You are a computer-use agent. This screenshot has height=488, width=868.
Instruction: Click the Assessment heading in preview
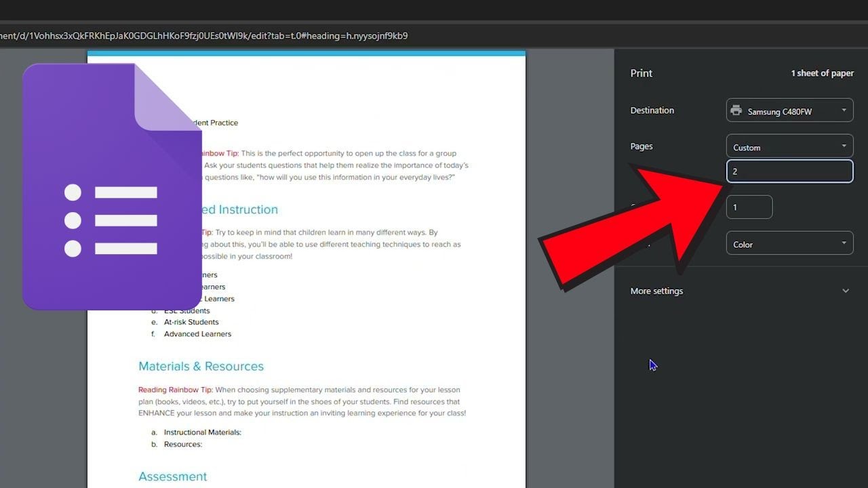click(x=173, y=476)
